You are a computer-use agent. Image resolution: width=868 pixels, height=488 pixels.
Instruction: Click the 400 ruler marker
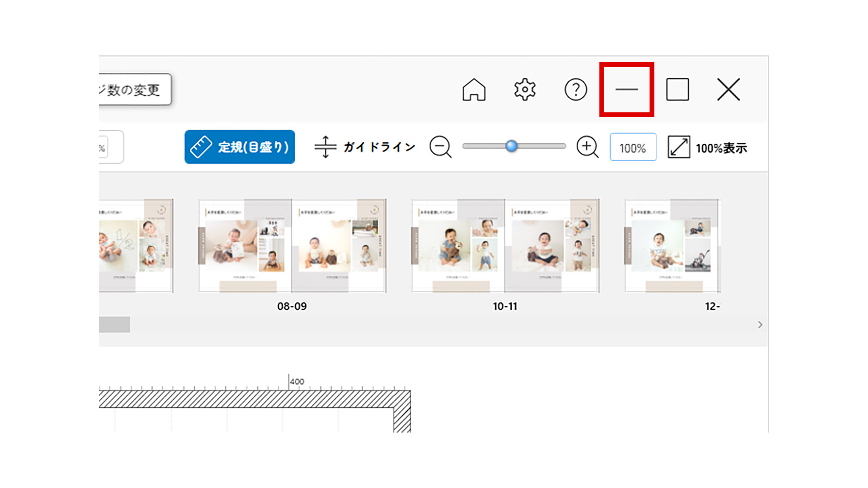[x=297, y=381]
